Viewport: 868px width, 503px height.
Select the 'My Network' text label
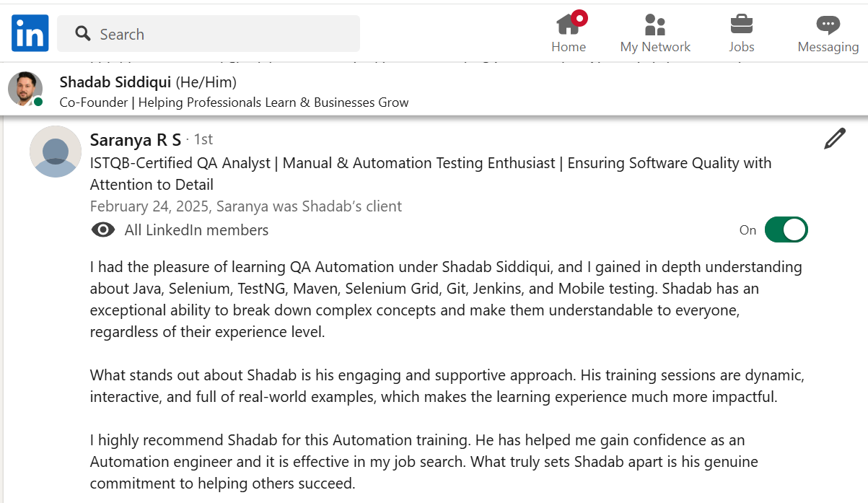pyautogui.click(x=655, y=47)
